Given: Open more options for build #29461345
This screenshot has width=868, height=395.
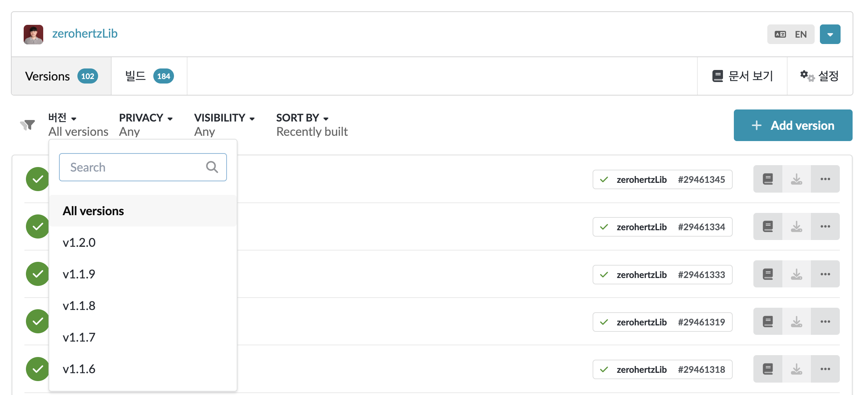Looking at the screenshot, I should tap(825, 179).
